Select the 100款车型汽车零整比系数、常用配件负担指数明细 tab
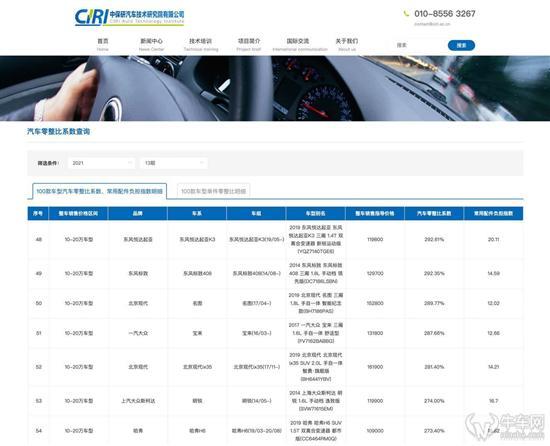 coord(100,191)
